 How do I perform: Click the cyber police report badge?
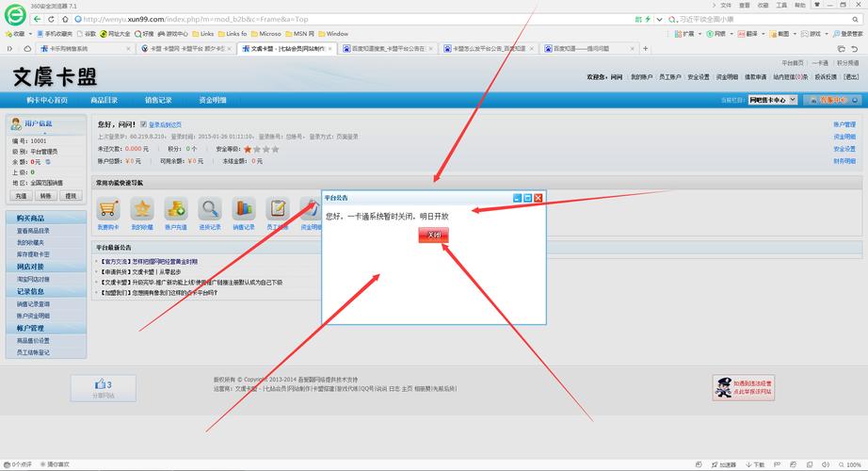click(x=744, y=388)
